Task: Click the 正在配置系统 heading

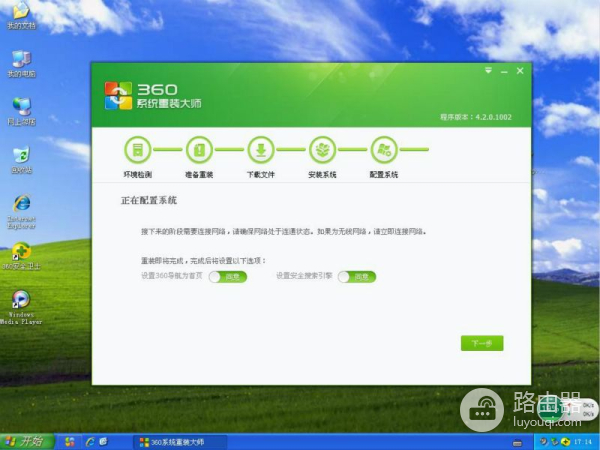Action: (x=149, y=201)
